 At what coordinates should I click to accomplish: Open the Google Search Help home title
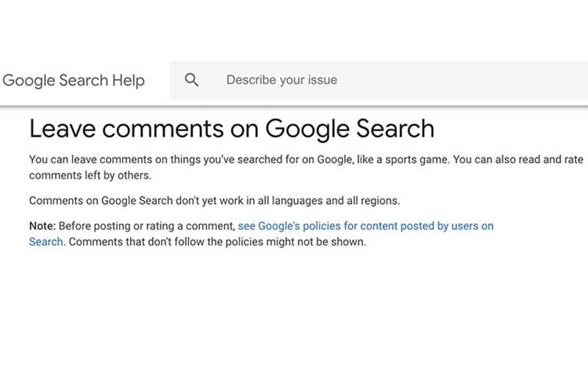coord(73,80)
